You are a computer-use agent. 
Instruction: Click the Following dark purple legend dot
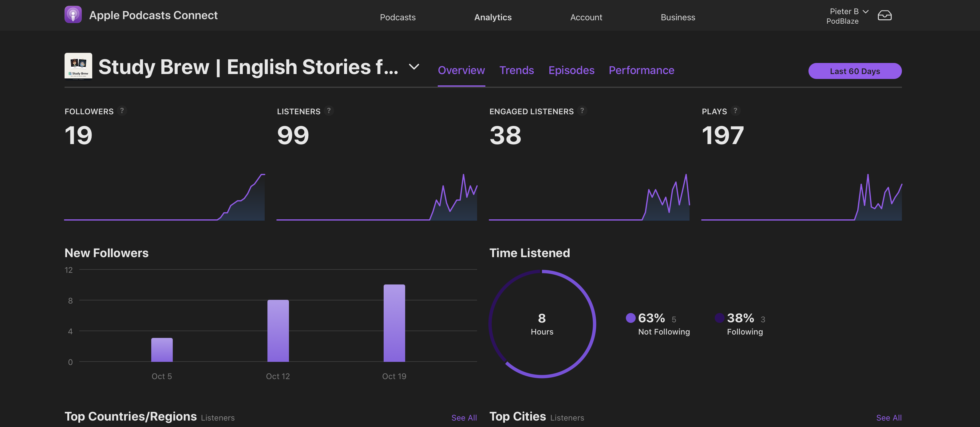(719, 318)
